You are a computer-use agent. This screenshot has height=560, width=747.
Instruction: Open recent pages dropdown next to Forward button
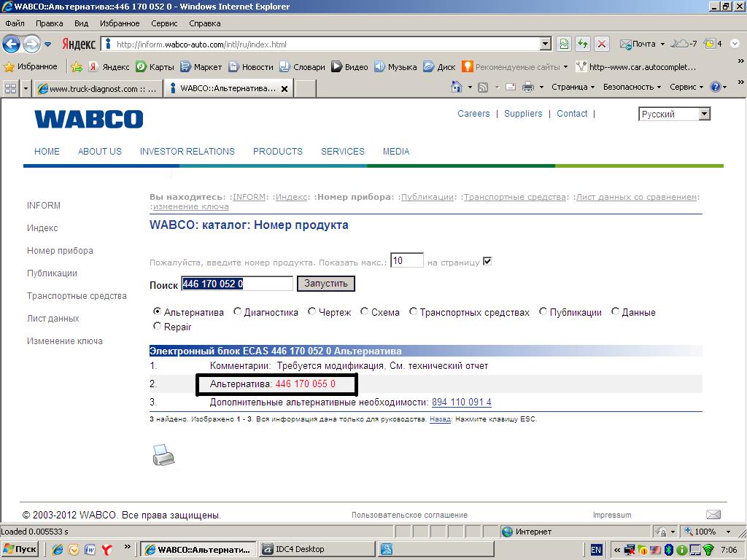click(47, 44)
